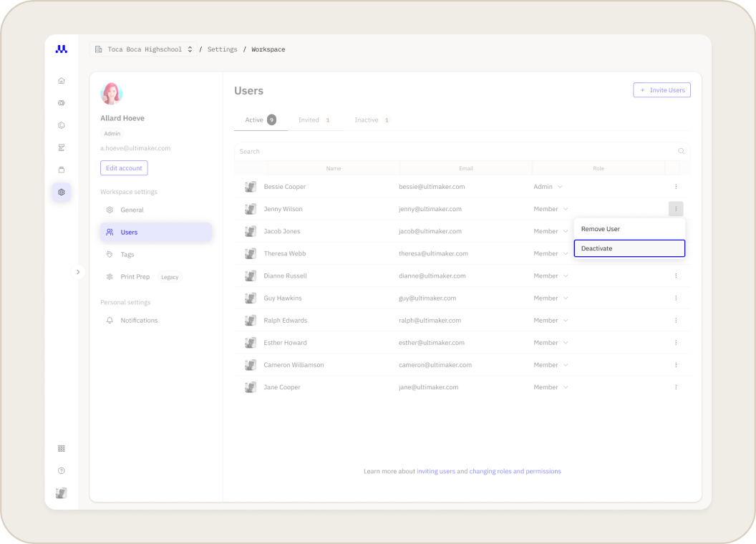The height and width of the screenshot is (544, 756).
Task: Open the three-dot menu for Ralph Edwards
Action: pos(676,320)
